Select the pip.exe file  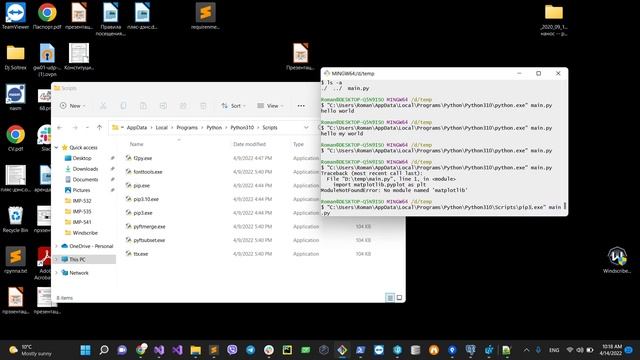(142, 185)
